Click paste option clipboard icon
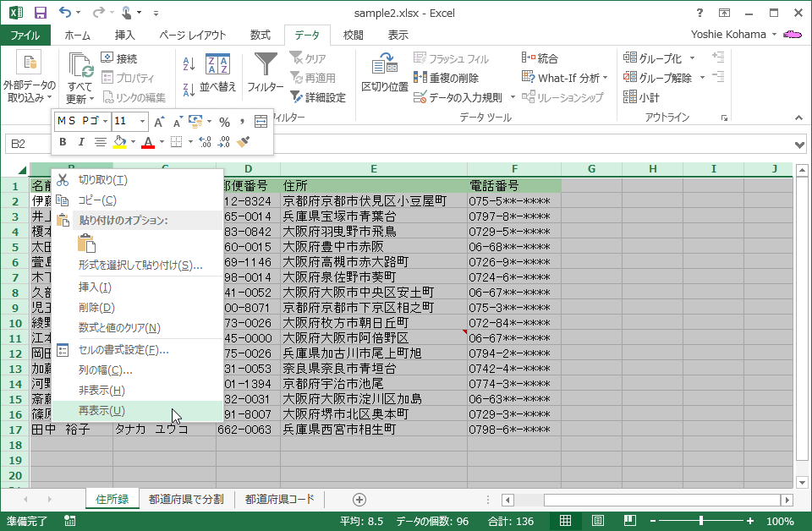The image size is (812, 531). [86, 244]
